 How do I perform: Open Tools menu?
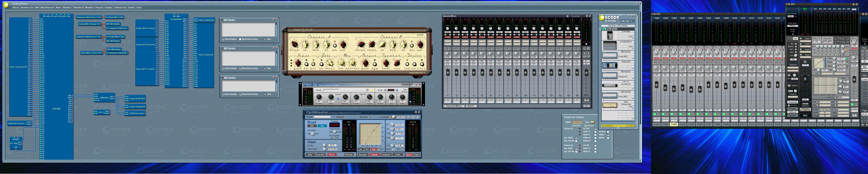point(139,7)
